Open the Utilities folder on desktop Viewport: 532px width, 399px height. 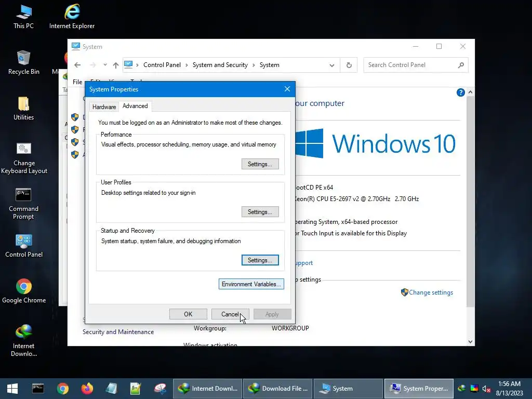(23, 108)
